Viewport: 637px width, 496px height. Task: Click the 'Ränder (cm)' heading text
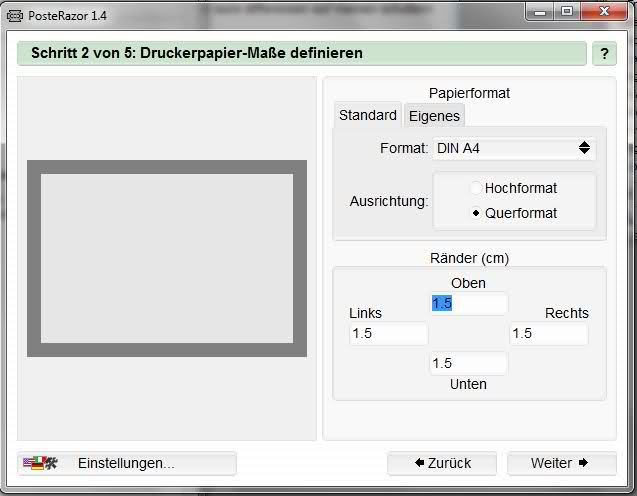[x=469, y=258]
